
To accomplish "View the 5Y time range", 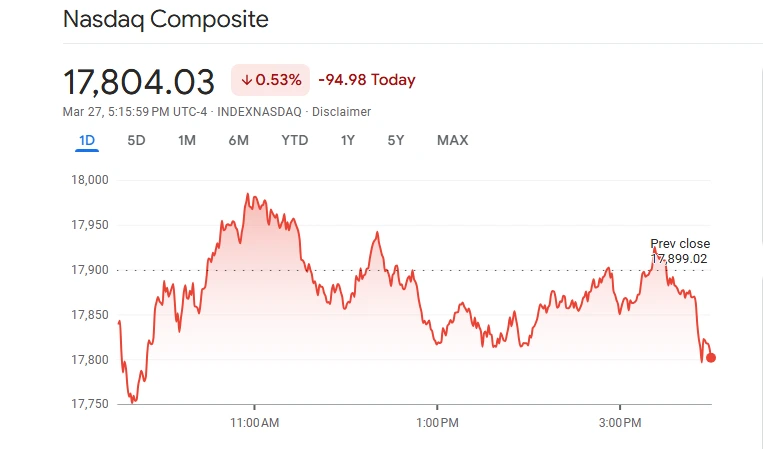I will pyautogui.click(x=395, y=140).
